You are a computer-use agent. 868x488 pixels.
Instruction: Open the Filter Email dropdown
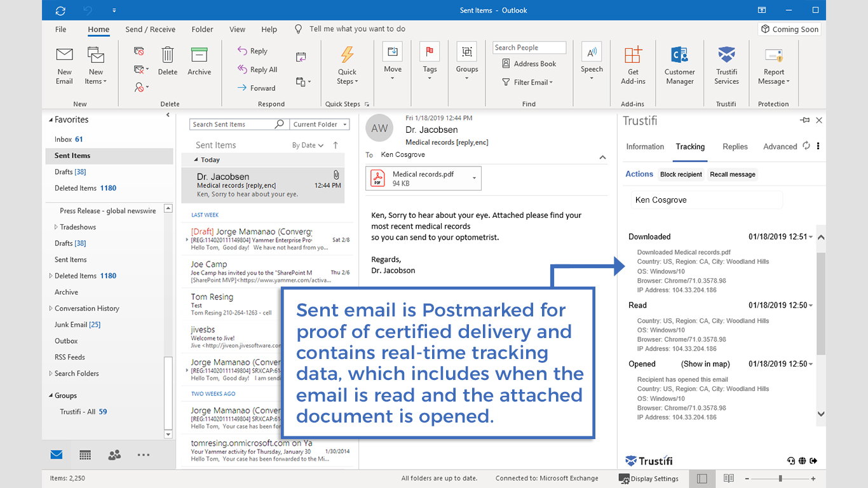click(527, 82)
